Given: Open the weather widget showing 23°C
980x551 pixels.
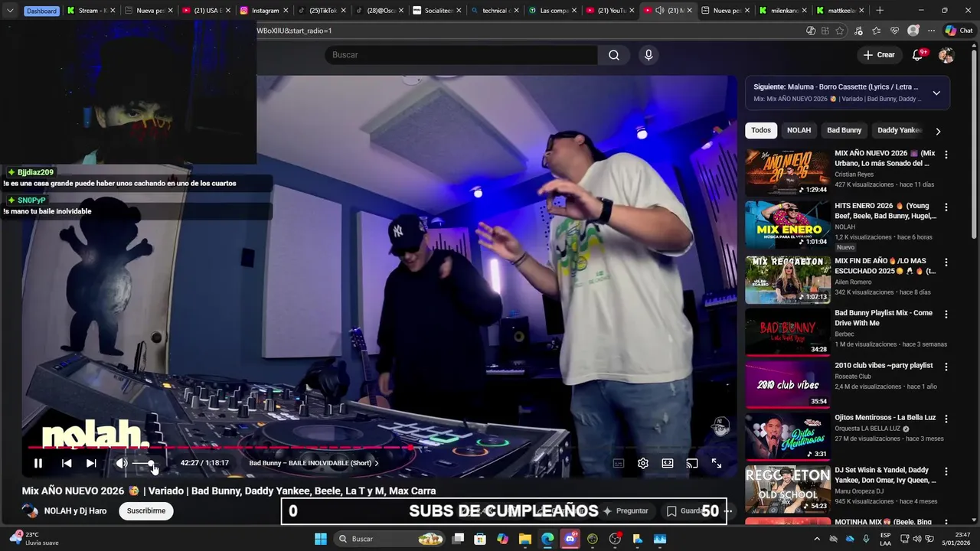Looking at the screenshot, I should [x=35, y=539].
